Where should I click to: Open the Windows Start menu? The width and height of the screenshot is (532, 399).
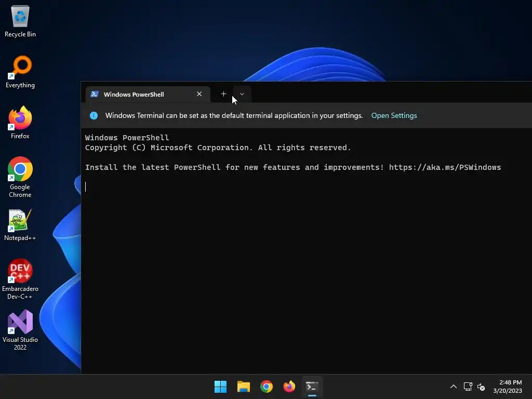220,387
